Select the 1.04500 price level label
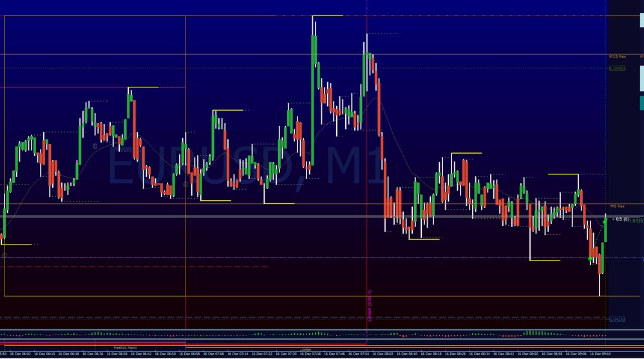 (618, 68)
